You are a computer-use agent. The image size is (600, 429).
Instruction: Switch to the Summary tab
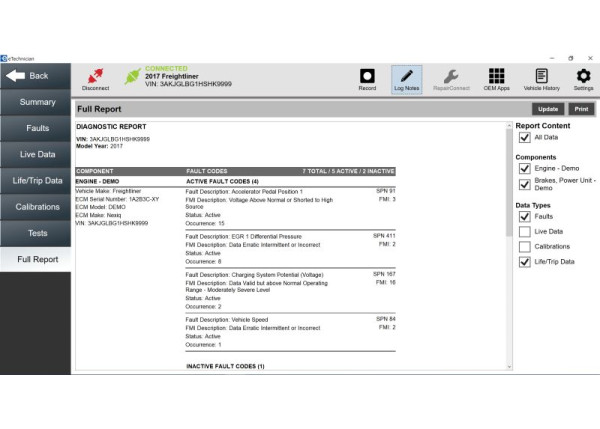[36, 102]
